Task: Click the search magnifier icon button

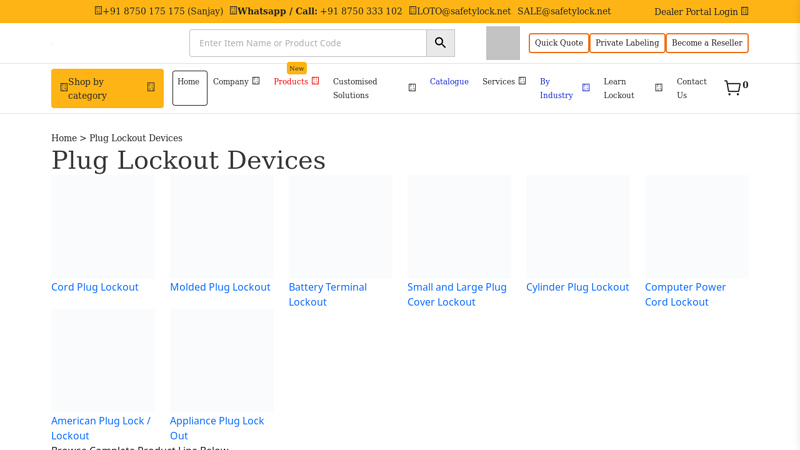Action: tap(440, 43)
